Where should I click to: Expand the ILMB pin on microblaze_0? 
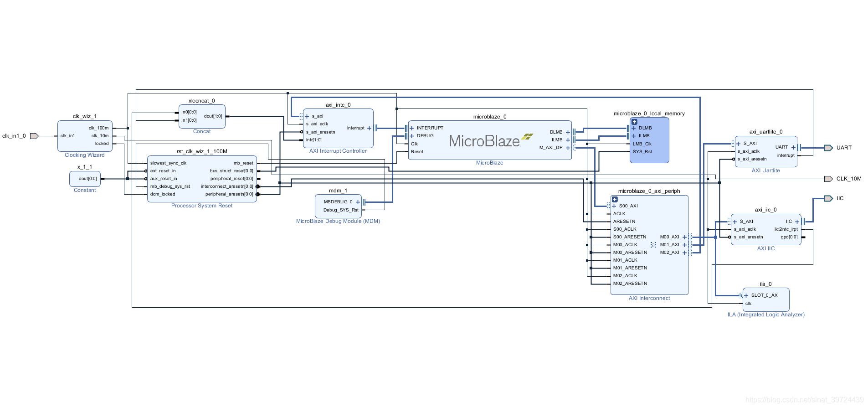point(568,140)
